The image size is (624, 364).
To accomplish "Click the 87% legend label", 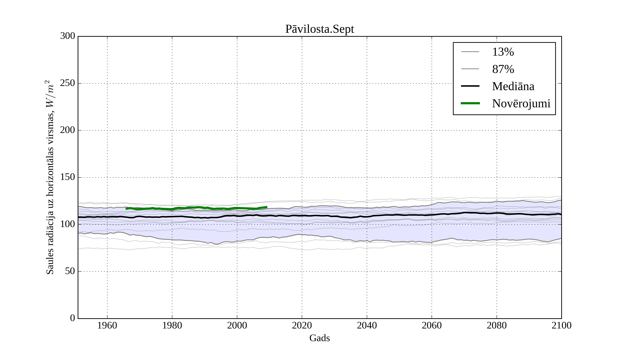I will click(x=503, y=69).
